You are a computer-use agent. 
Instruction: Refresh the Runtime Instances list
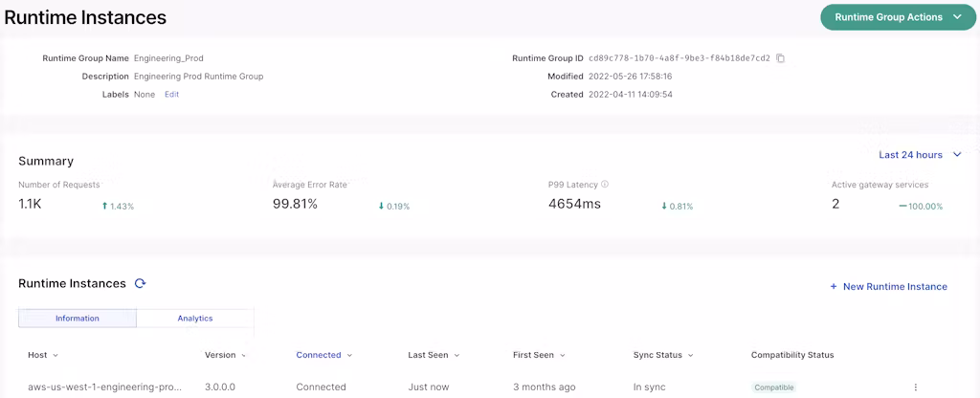pos(140,284)
